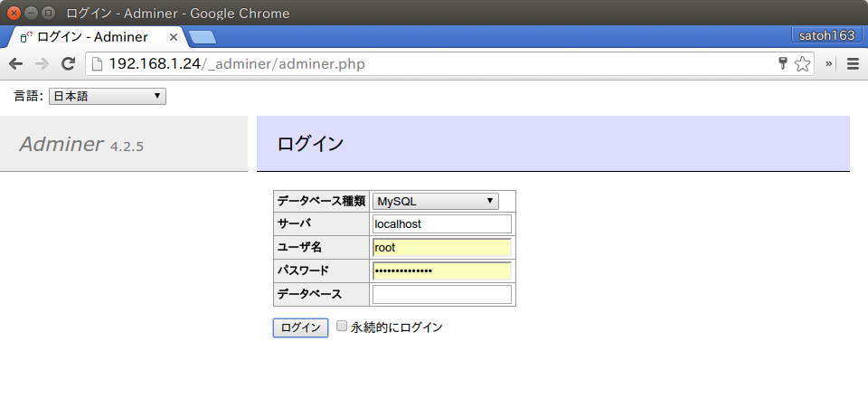Click the empty データベース field
The width and height of the screenshot is (868, 408).
442,295
